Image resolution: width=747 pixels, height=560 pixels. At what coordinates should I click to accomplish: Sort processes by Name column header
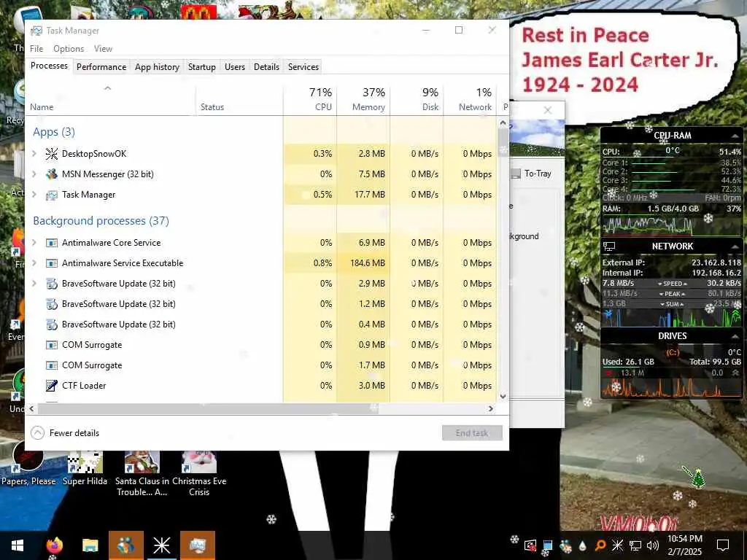click(x=110, y=99)
